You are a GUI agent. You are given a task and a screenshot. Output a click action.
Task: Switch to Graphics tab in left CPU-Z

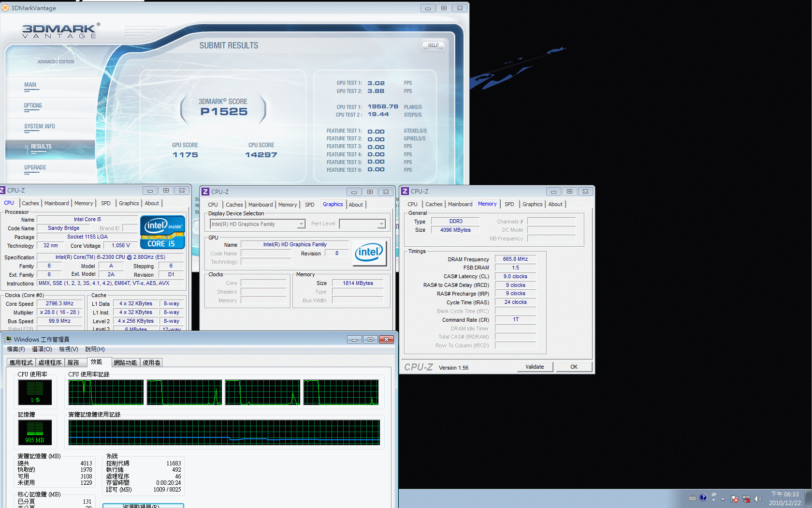point(129,203)
